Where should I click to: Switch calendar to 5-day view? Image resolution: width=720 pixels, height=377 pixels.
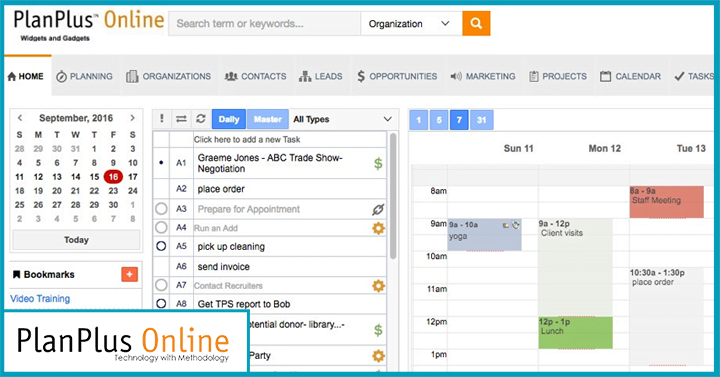pos(439,120)
